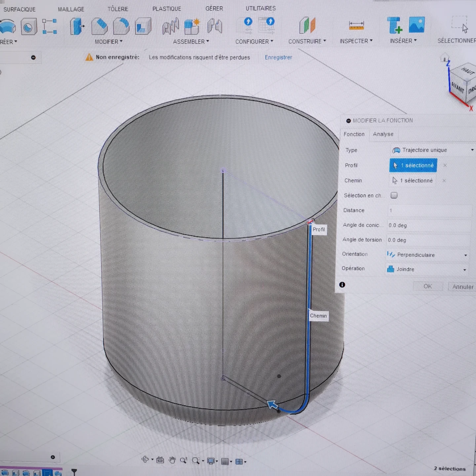476x476 pixels.
Task: Click the Orbit navigation tool
Action: (145, 459)
